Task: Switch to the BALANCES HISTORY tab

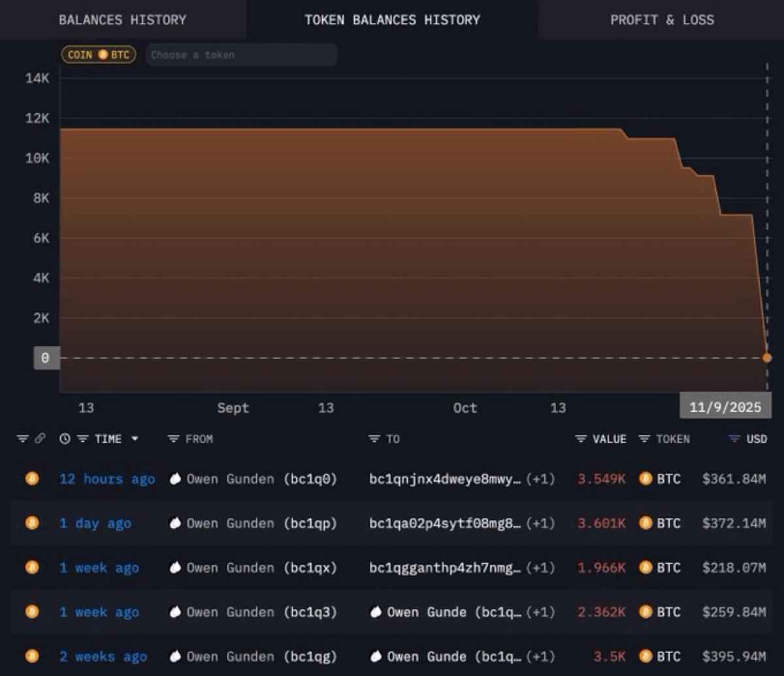Action: point(122,20)
